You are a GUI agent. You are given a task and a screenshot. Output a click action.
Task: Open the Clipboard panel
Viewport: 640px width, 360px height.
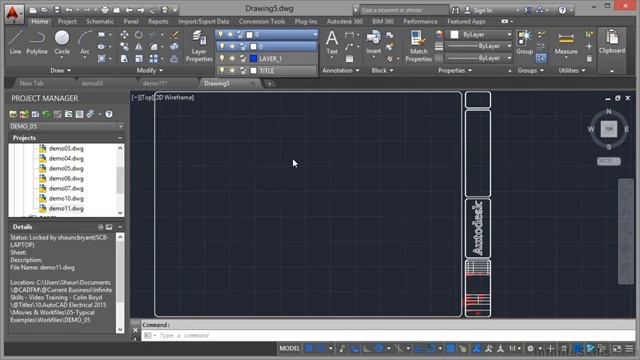(x=612, y=42)
